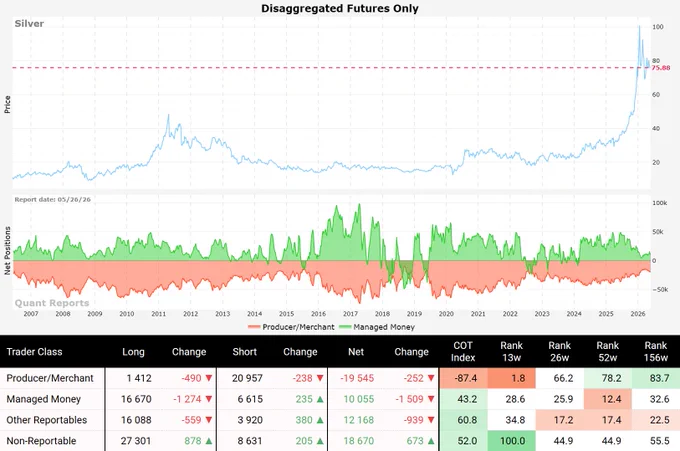Select the Producer/Merchant row label

[50, 378]
